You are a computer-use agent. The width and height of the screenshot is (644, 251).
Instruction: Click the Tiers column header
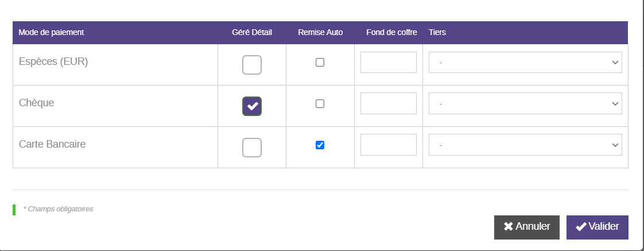click(x=437, y=33)
